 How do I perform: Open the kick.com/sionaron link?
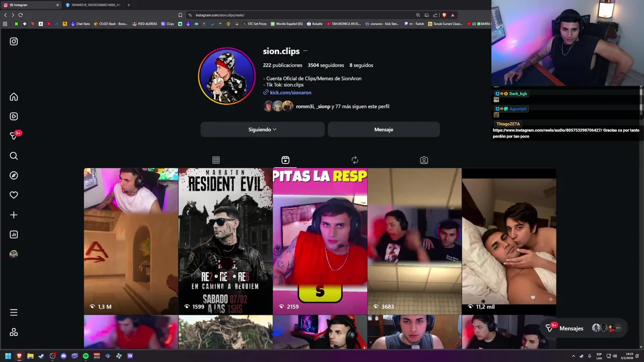click(x=290, y=93)
